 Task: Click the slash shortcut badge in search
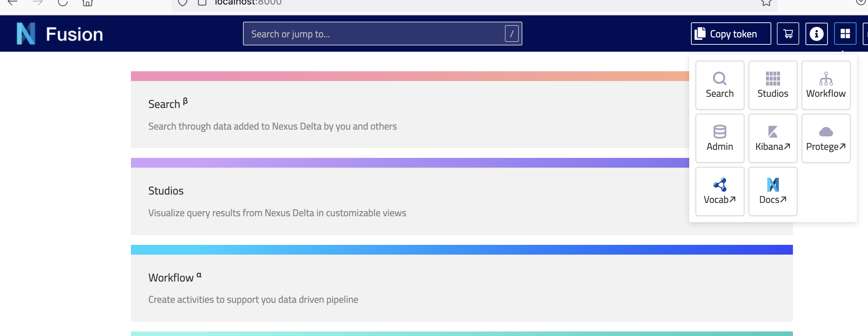coord(512,34)
